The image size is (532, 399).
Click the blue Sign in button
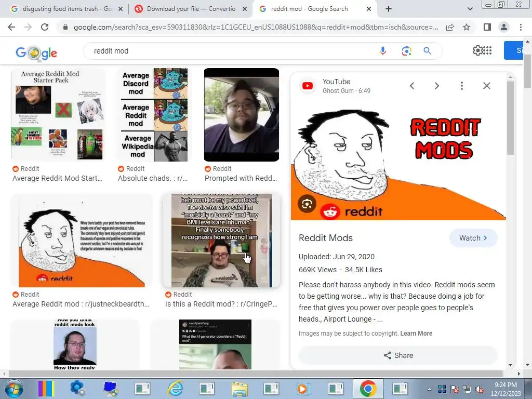click(x=514, y=50)
